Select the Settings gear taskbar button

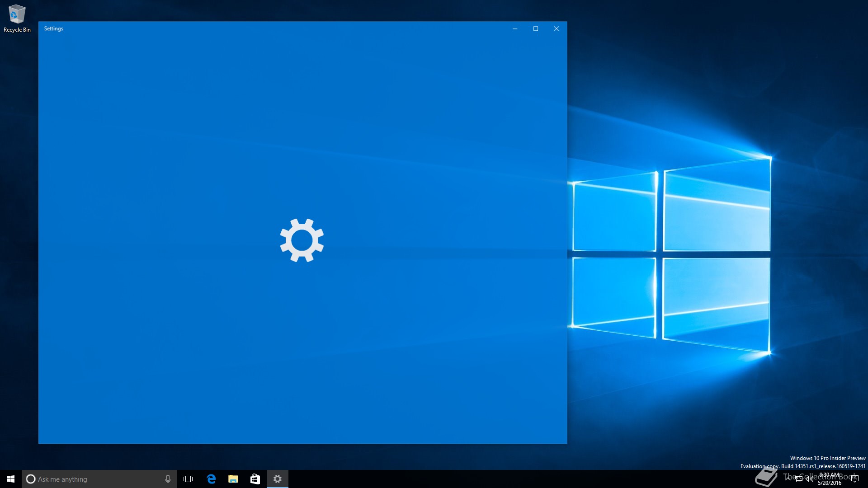278,479
